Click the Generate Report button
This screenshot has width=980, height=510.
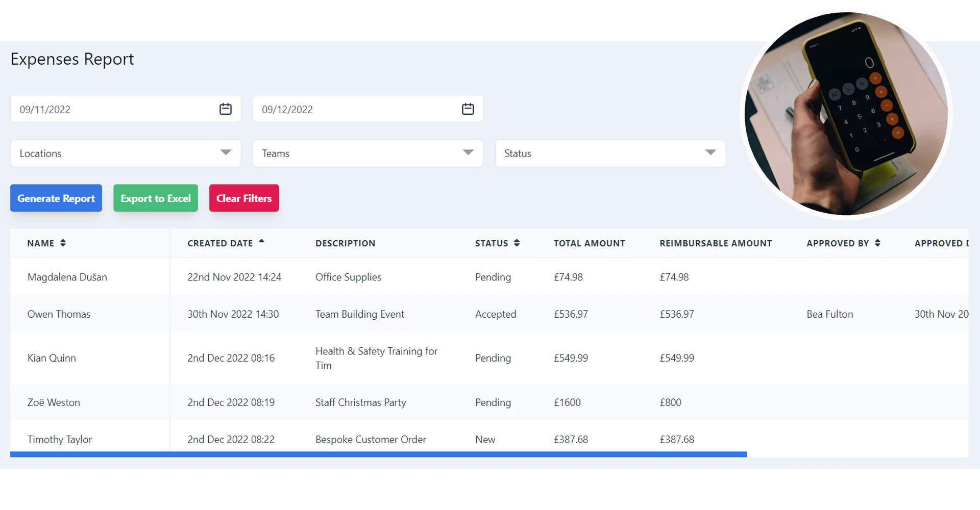click(56, 198)
